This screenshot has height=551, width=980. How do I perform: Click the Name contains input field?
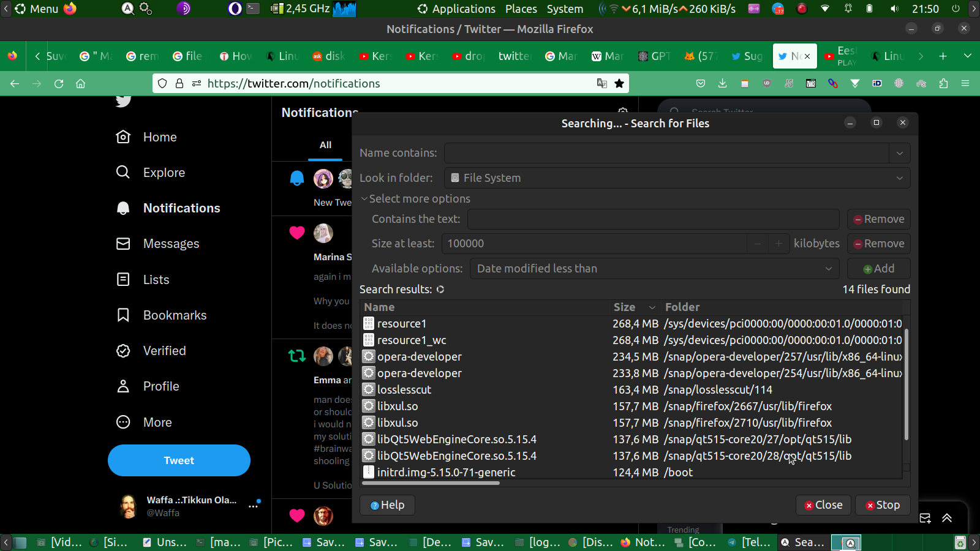pos(666,153)
